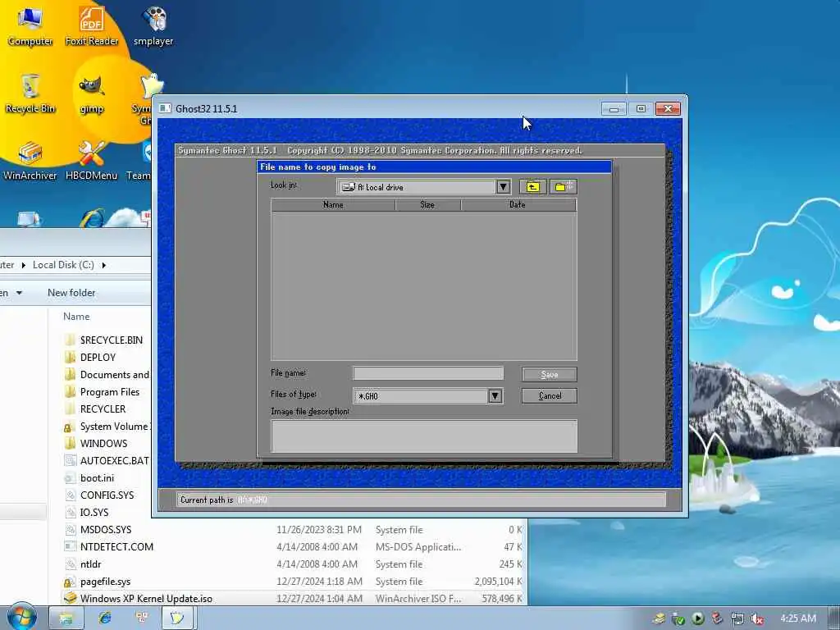Maximize the Ghost32 window
Viewport: 840px width, 630px height.
pos(641,109)
